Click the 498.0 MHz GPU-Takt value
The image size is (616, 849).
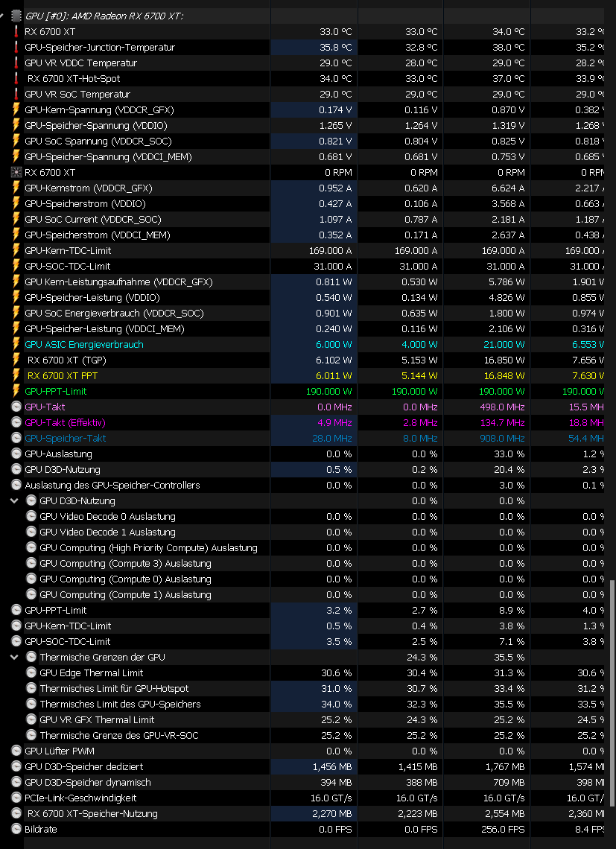coord(502,407)
